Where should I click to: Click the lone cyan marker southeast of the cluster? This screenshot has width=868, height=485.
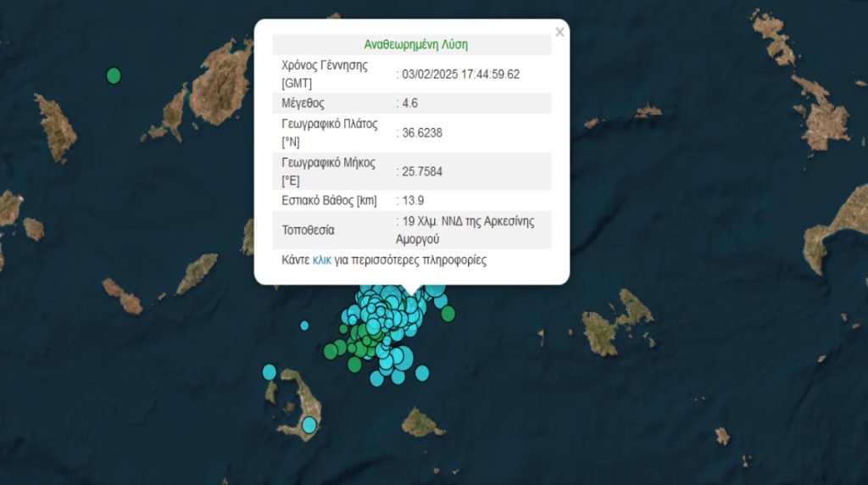[422, 372]
